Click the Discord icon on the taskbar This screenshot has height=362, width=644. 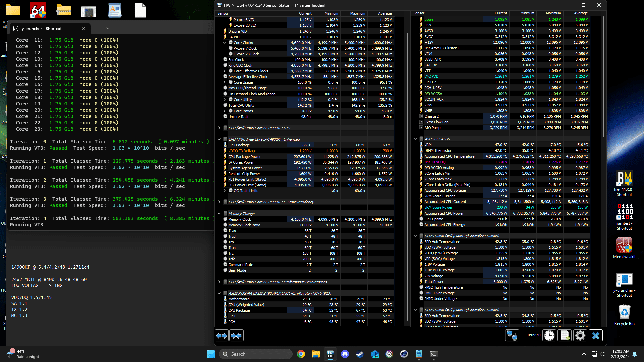coord(345,354)
